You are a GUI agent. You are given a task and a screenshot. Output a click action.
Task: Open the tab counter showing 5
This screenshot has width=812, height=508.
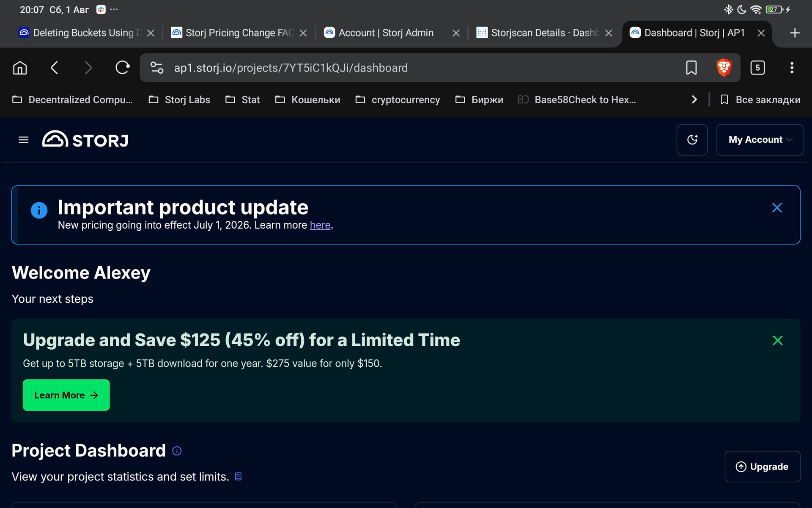point(757,68)
